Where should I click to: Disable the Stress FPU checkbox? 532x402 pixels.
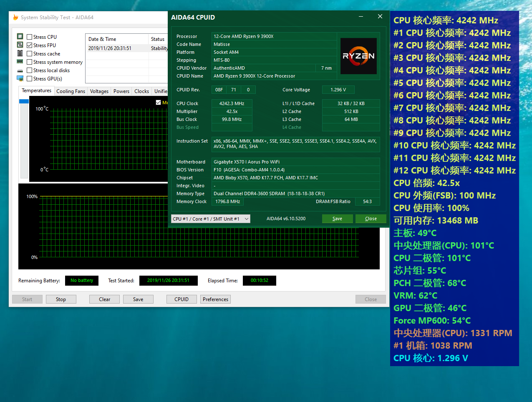29,45
